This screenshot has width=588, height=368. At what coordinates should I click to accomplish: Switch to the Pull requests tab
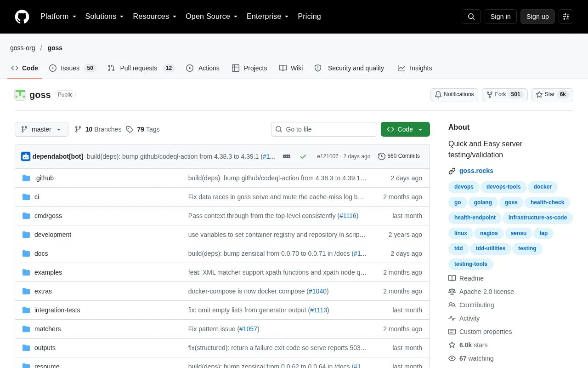(141, 68)
